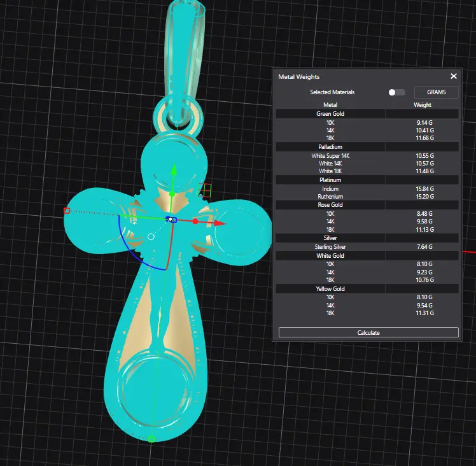Click the Sterling Silver row

367,246
